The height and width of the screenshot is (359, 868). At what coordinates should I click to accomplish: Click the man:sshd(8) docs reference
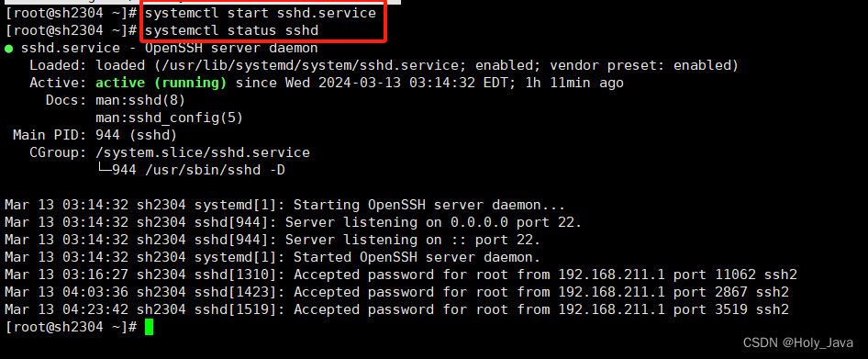pos(140,100)
